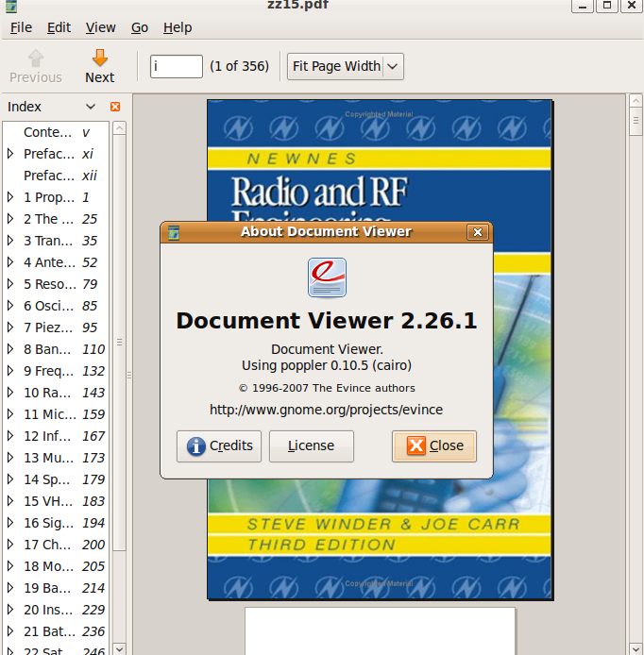The width and height of the screenshot is (644, 655).
Task: Expand chapter 6 Osci... tree node
Action: pyautogui.click(x=11, y=306)
